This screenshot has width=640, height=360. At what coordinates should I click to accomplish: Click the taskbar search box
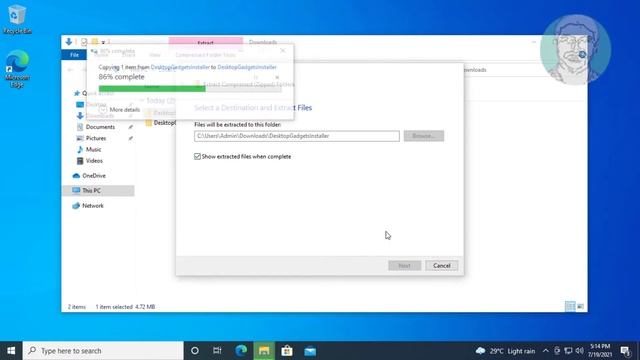pos(103,351)
